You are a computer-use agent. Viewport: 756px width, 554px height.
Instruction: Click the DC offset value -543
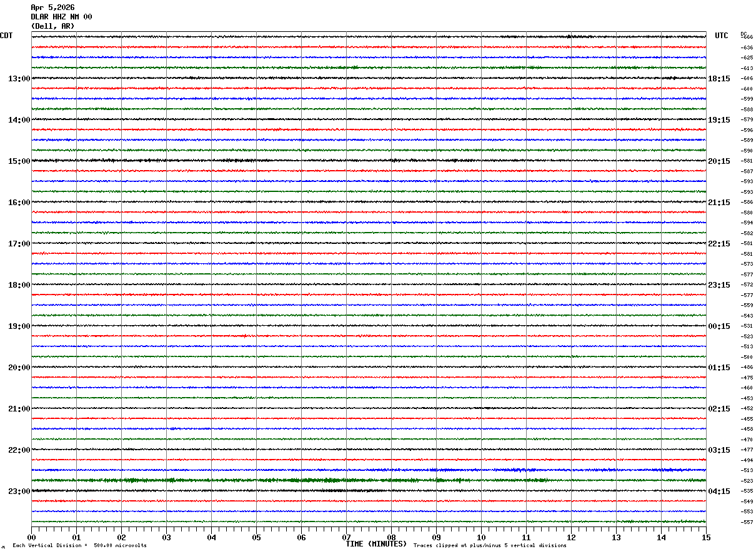click(747, 316)
